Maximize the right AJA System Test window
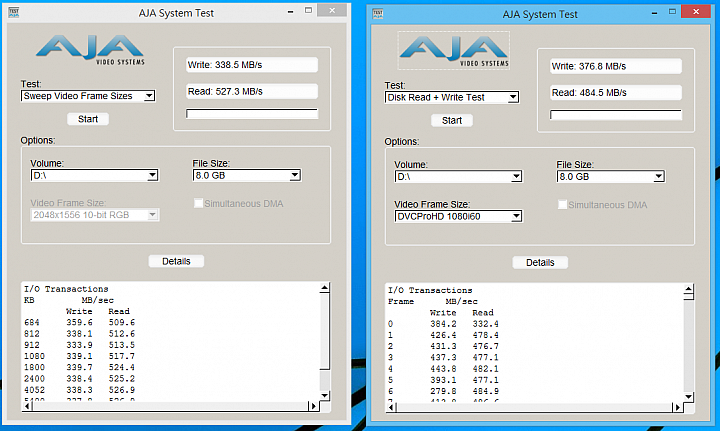The image size is (720, 431). [x=672, y=12]
